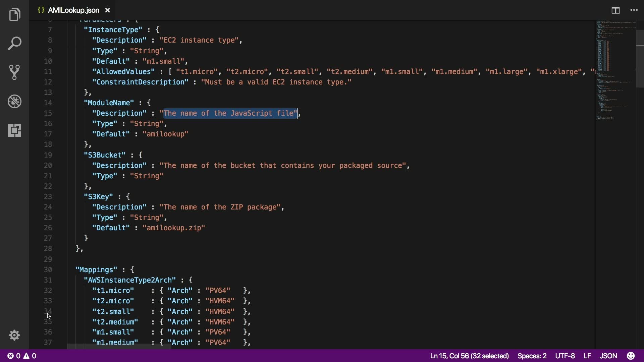Open the Manage gear menu
This screenshot has width=644, height=362.
(14, 335)
